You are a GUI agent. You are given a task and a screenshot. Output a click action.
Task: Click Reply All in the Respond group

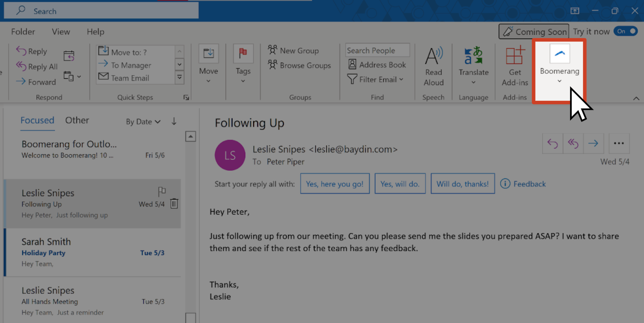[37, 67]
